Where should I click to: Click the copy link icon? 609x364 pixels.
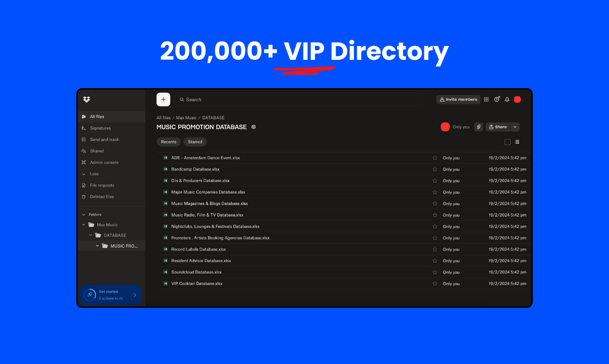coord(479,127)
